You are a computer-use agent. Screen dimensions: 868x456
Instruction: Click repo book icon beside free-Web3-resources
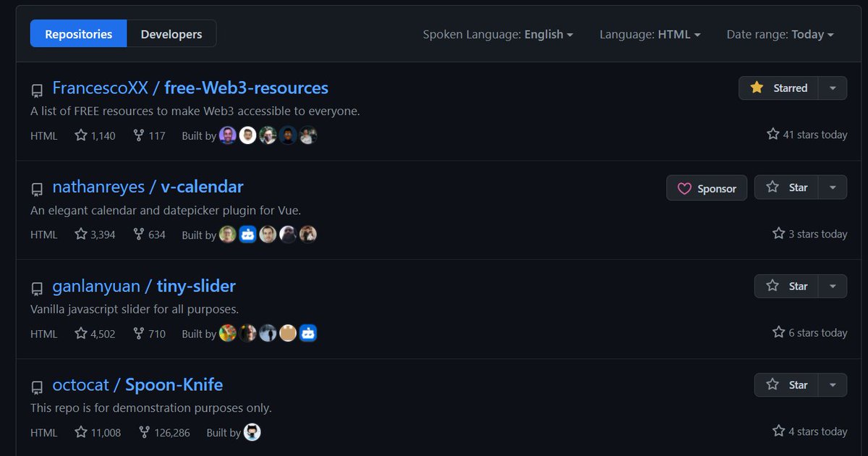(x=37, y=90)
